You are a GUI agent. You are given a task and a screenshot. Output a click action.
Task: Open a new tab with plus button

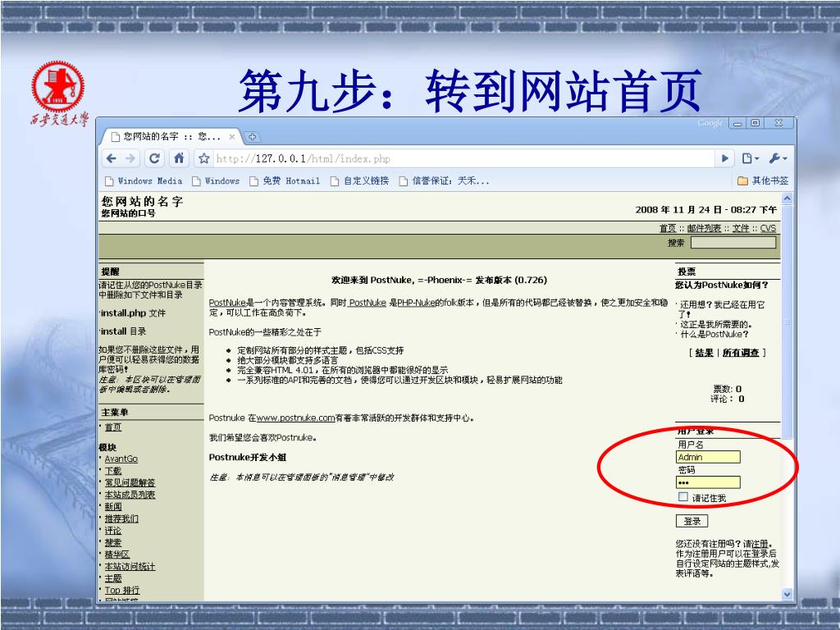253,137
